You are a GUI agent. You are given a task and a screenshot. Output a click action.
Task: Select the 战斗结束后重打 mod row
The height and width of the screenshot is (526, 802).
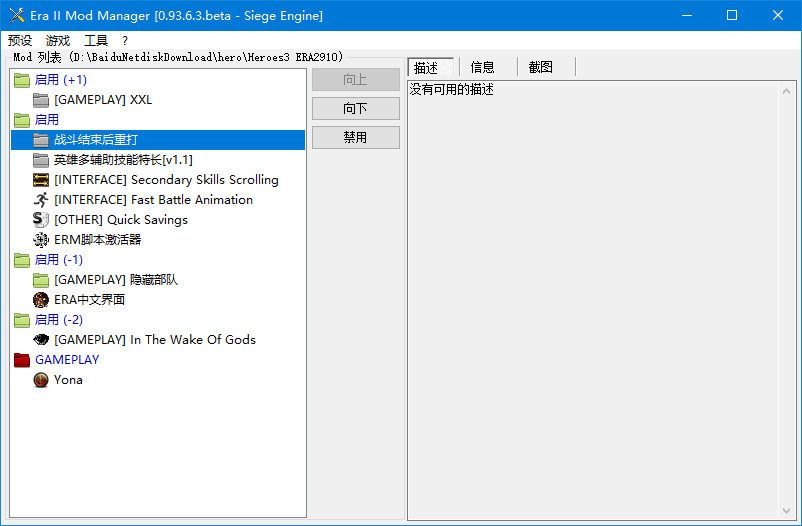click(x=158, y=140)
